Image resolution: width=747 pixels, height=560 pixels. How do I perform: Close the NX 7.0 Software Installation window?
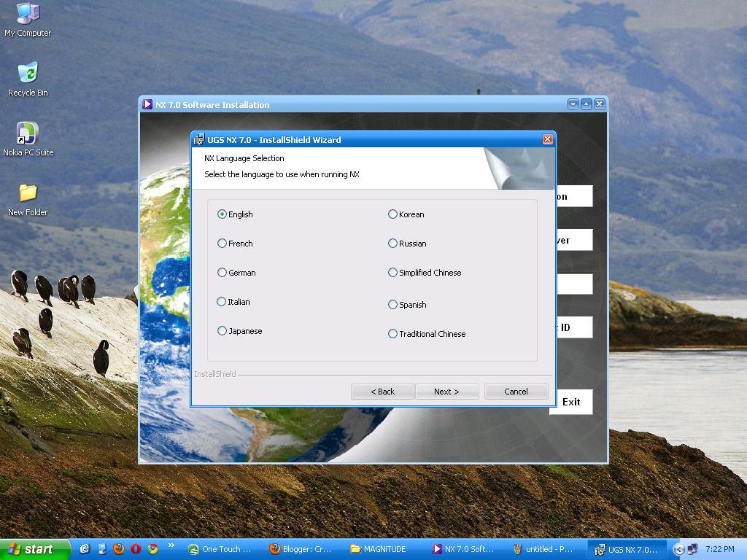pos(600,104)
